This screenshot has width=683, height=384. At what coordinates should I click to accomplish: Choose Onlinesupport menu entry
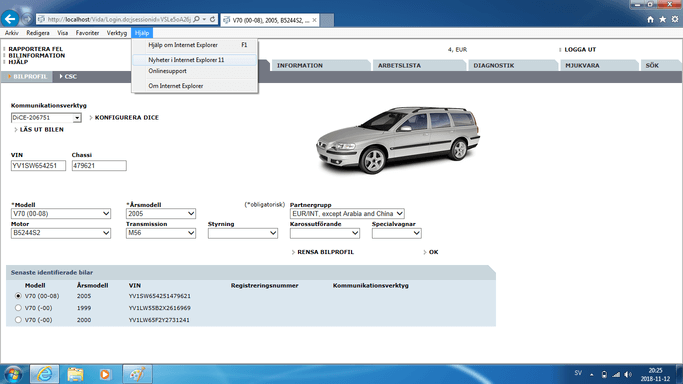click(195, 71)
